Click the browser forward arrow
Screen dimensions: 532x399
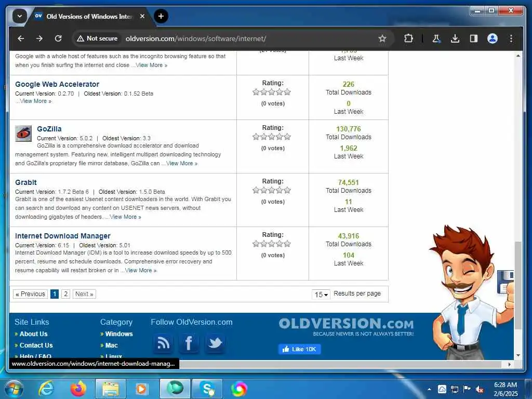(39, 38)
